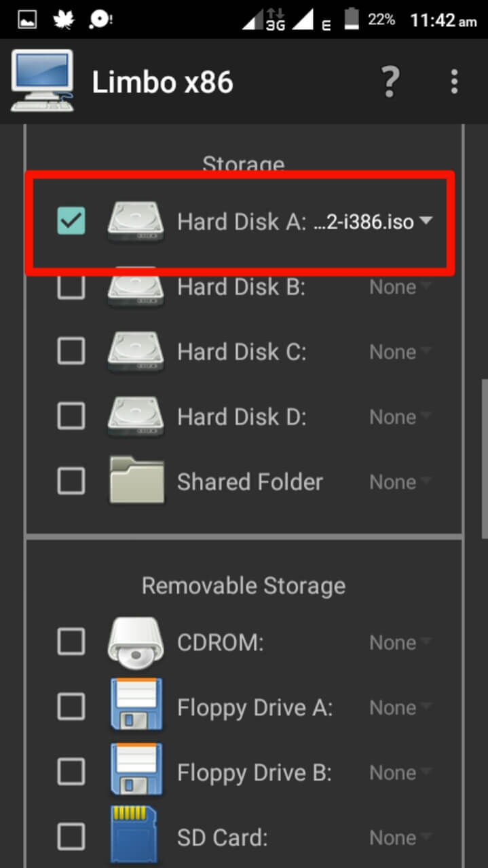Image resolution: width=488 pixels, height=868 pixels.
Task: Tap the Hard Disk D label
Action: point(242,417)
